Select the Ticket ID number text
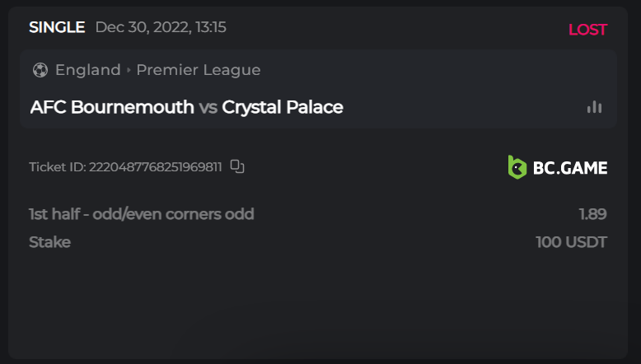Image resolution: width=641 pixels, height=364 pixels. 155,167
